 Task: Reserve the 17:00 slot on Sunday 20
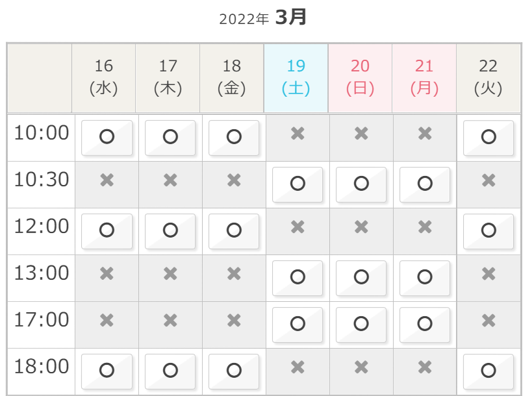point(361,324)
